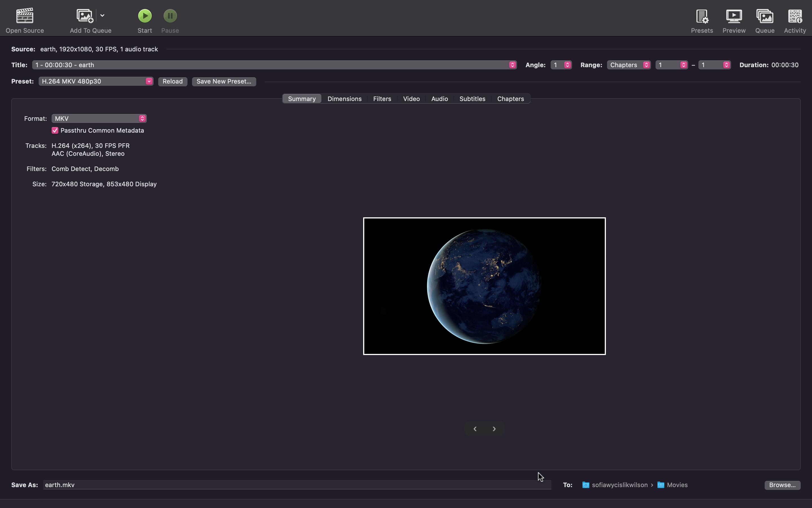Open the Activity log icon

coord(795,16)
